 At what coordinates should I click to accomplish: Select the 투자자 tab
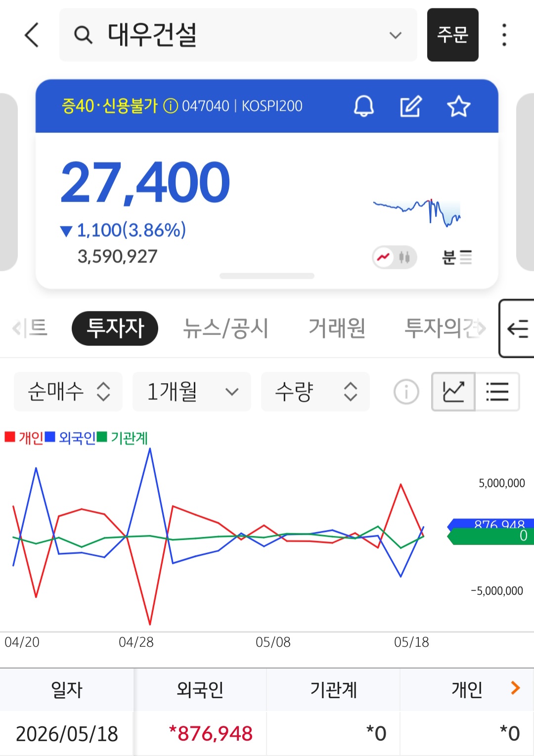click(x=115, y=328)
